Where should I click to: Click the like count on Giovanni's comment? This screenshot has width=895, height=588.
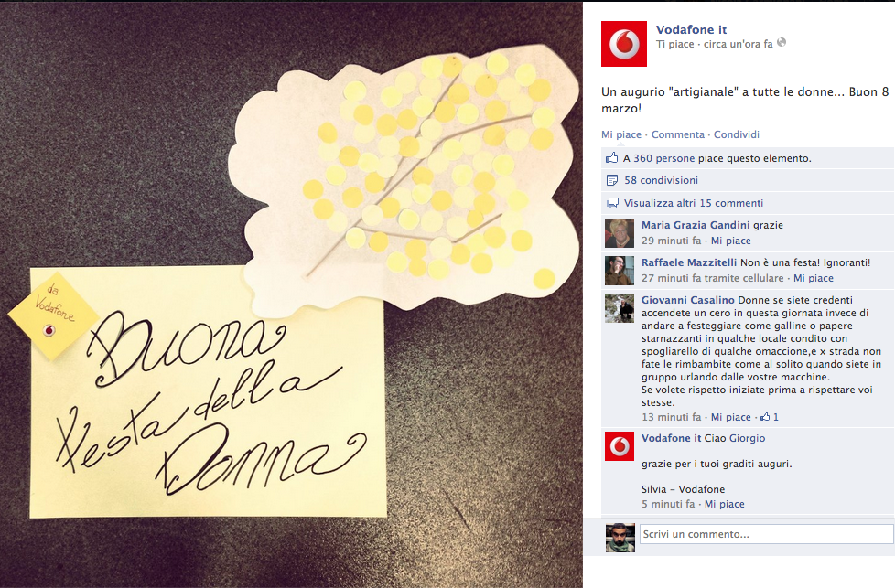pos(770,417)
